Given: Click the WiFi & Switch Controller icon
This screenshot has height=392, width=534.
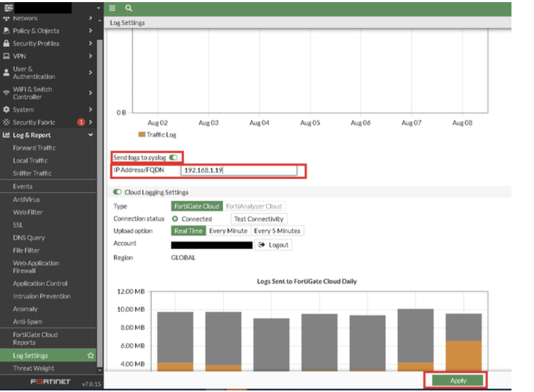Looking at the screenshot, I should pos(7,93).
